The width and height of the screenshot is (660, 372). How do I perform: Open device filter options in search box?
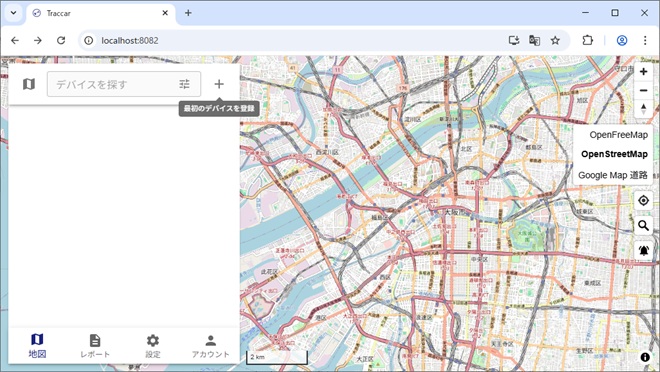(x=184, y=84)
